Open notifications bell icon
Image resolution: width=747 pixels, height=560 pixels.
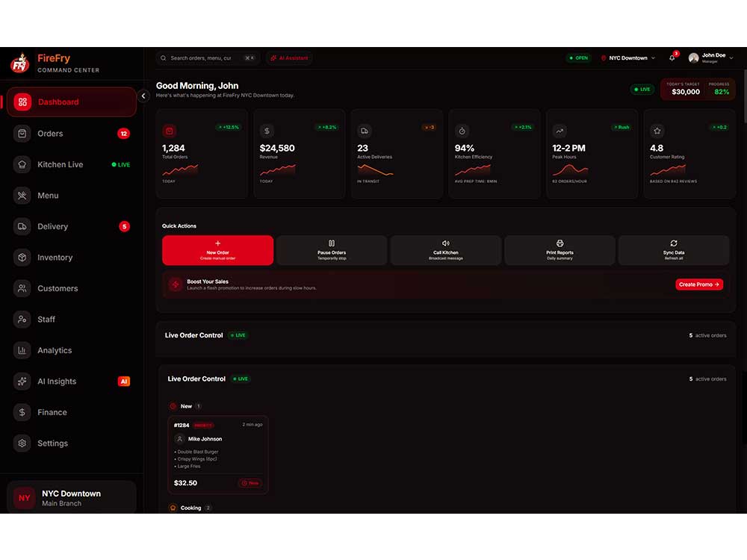(x=672, y=57)
